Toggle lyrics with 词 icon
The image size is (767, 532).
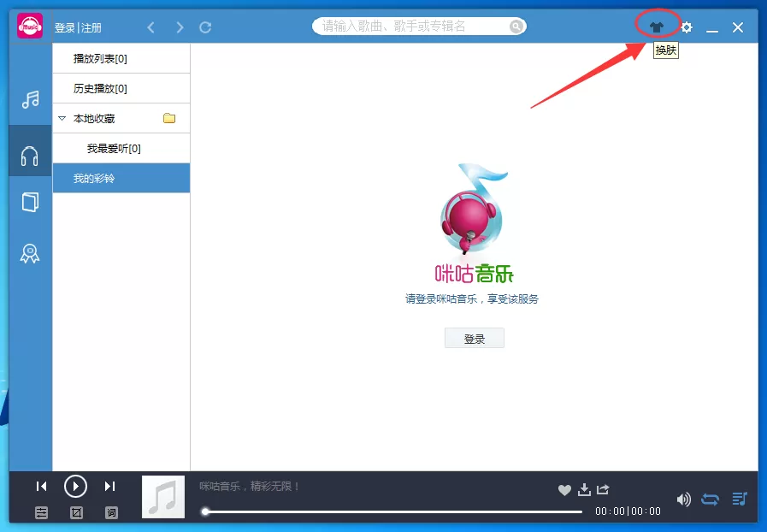coord(111,512)
